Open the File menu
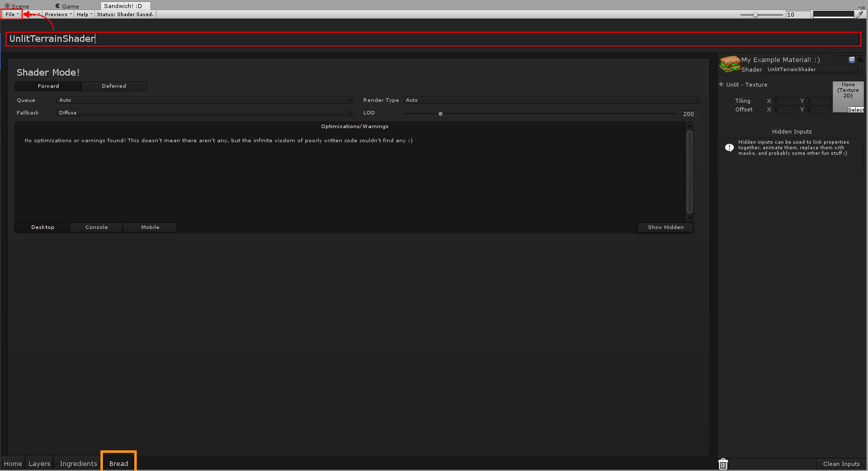Image resolution: width=868 pixels, height=471 pixels. 12,14
